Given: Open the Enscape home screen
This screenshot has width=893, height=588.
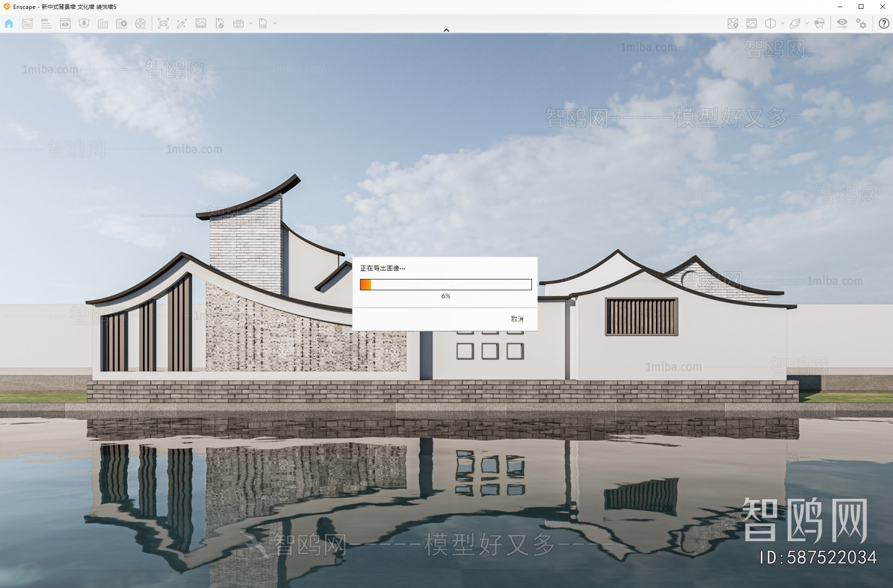Looking at the screenshot, I should coord(8,23).
